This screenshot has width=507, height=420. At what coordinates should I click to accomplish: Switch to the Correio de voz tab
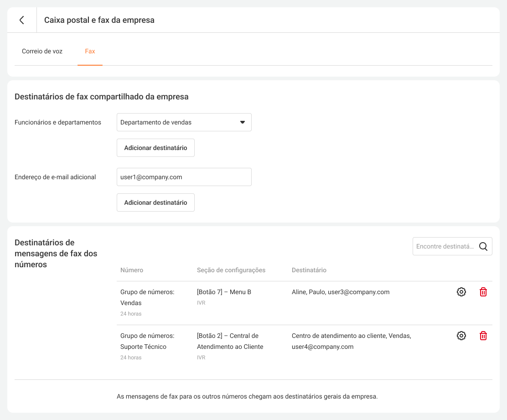point(42,51)
